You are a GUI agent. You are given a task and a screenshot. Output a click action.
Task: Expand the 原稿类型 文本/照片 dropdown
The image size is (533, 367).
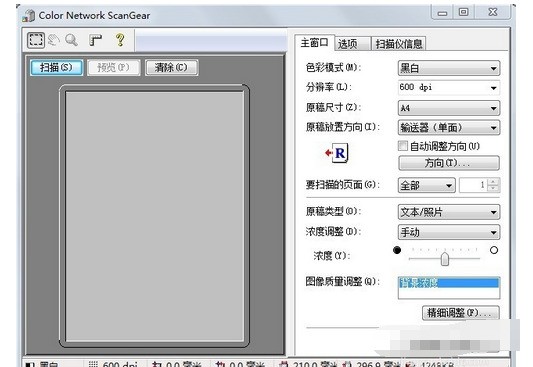[x=449, y=212]
